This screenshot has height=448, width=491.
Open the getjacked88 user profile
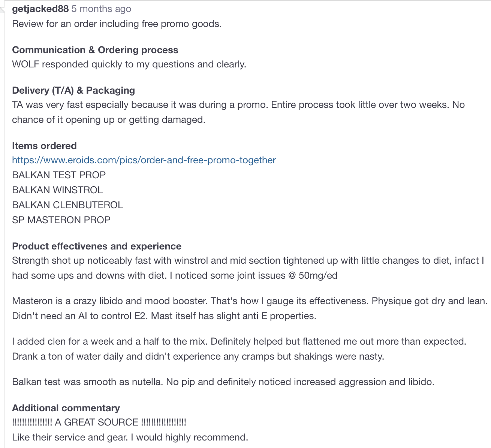[40, 9]
